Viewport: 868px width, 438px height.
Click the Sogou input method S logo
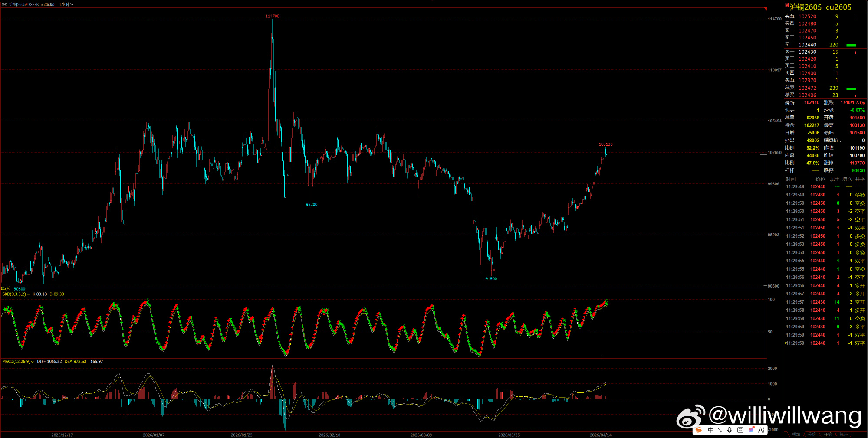(x=698, y=430)
